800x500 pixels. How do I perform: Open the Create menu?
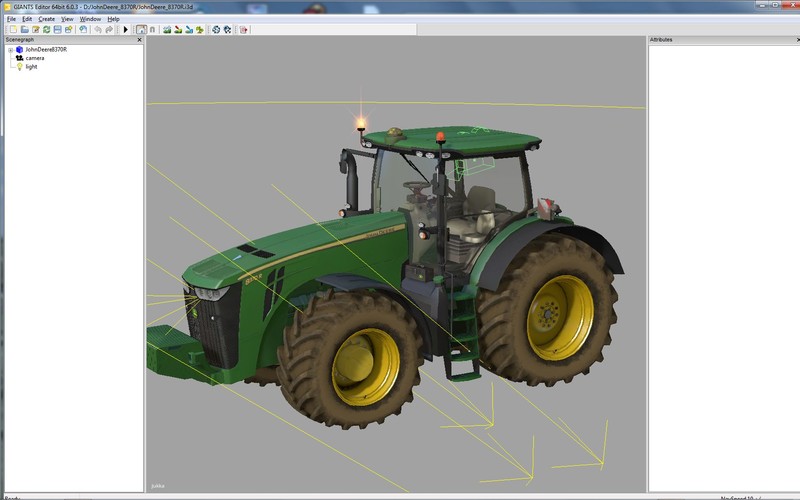[46, 19]
